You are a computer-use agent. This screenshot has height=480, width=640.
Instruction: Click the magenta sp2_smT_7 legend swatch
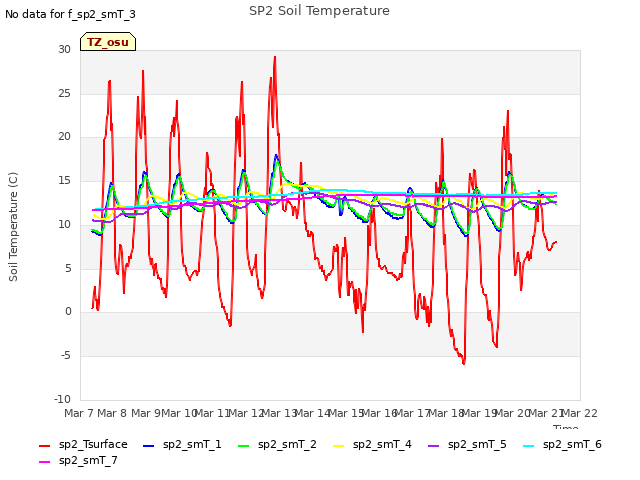(44, 462)
